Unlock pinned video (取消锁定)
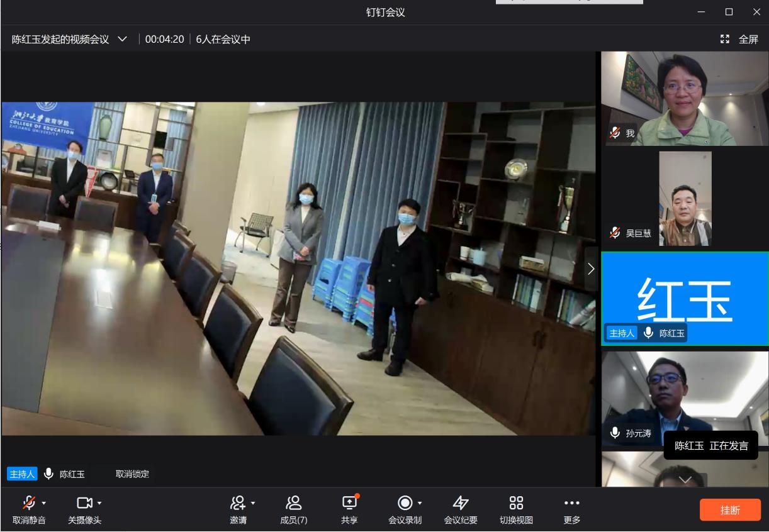Screen dimensions: 769x532 (x=132, y=474)
